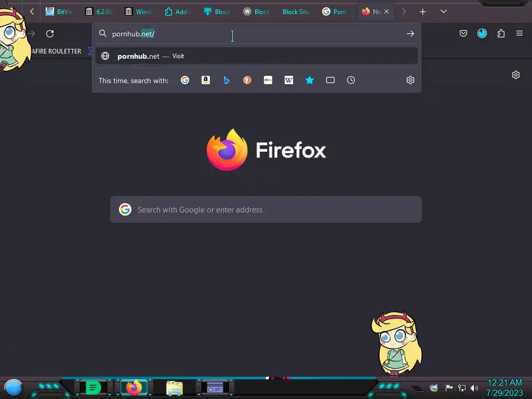This screenshot has width=532, height=399.
Task: Open the Start orb menu
Action: [14, 388]
